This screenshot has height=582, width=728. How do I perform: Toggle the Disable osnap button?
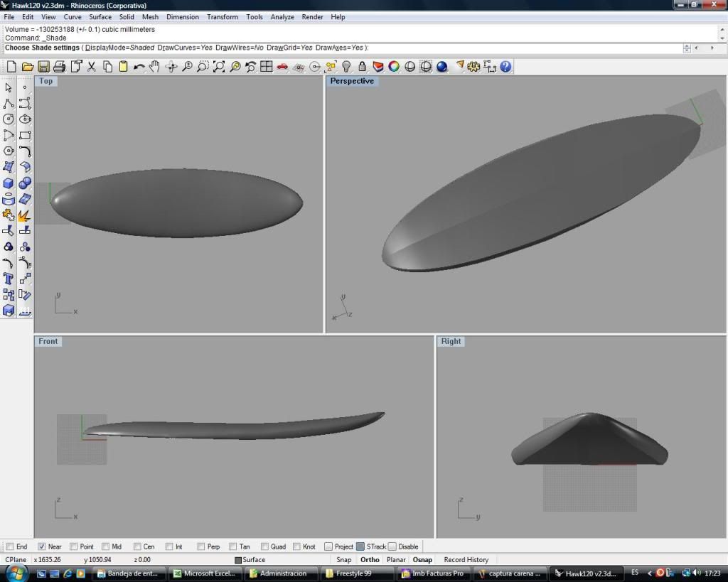[404, 546]
